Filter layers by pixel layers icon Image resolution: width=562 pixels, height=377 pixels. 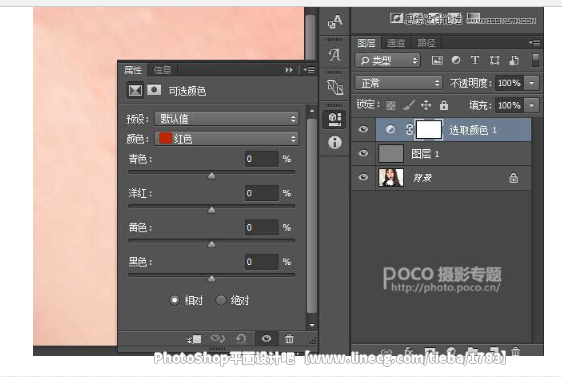point(437,60)
